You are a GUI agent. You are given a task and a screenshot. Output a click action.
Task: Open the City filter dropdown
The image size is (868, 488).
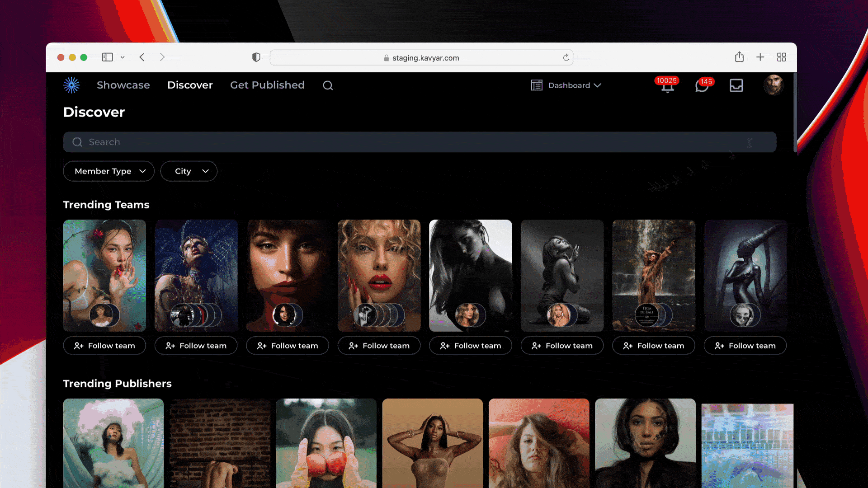click(189, 171)
